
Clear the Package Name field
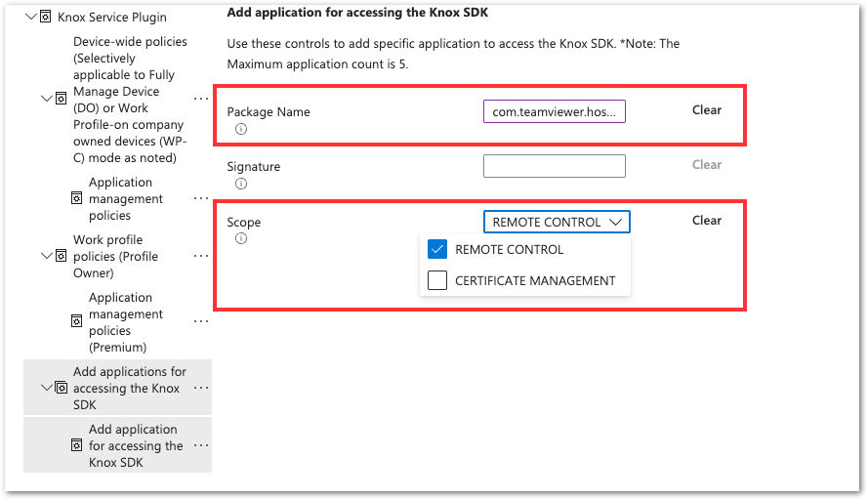click(706, 110)
